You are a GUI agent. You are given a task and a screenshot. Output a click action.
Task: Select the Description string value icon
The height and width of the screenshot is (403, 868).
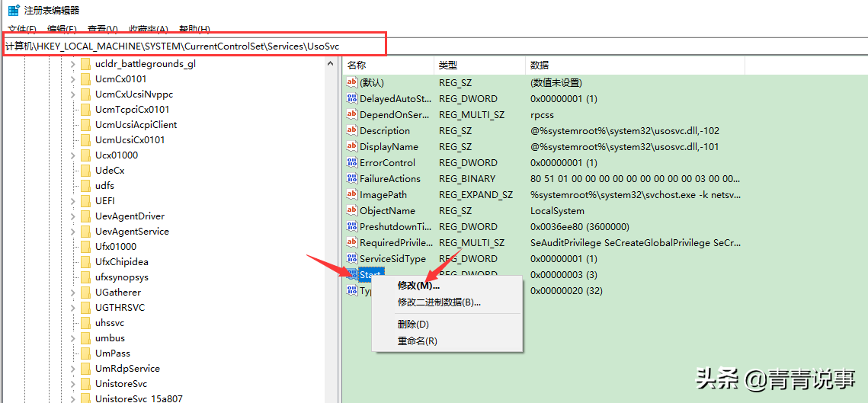(351, 130)
